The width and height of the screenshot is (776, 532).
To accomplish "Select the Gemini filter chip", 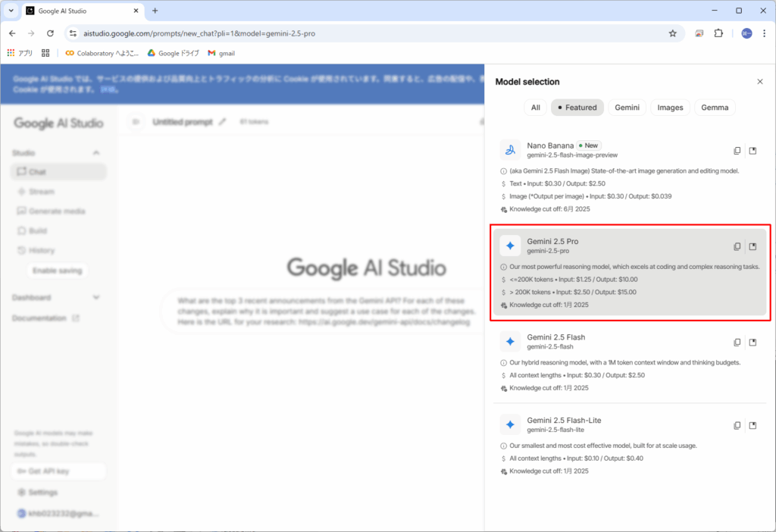I will click(627, 108).
